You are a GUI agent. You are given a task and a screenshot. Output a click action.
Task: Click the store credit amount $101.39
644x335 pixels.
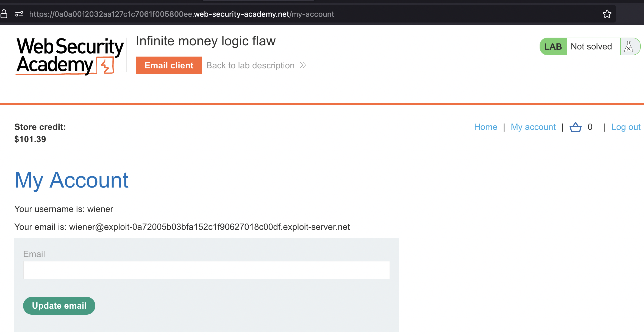[x=30, y=139]
